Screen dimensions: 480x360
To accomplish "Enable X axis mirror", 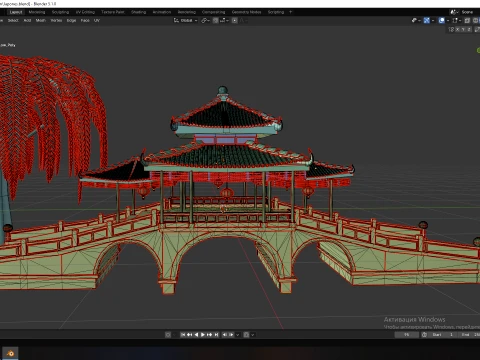I will pyautogui.click(x=457, y=29).
